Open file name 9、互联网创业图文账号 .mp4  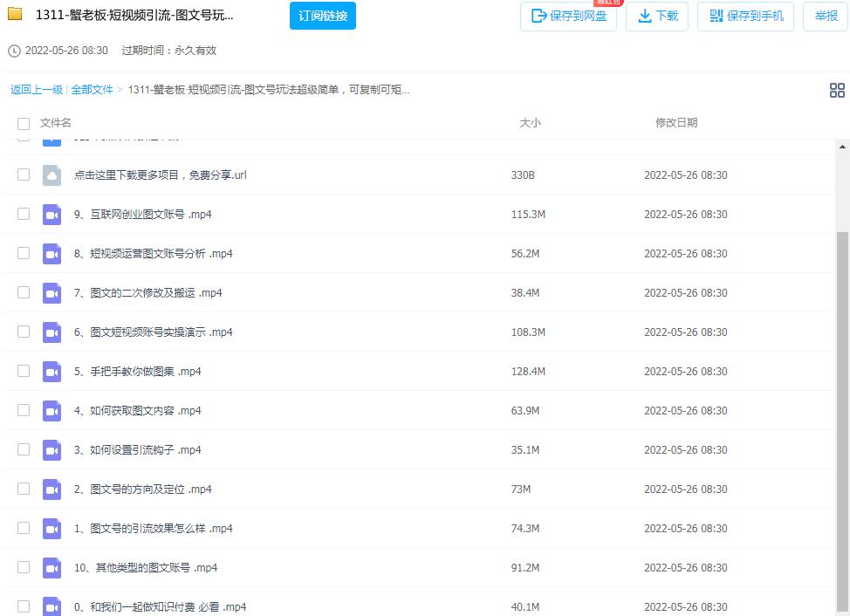(142, 215)
